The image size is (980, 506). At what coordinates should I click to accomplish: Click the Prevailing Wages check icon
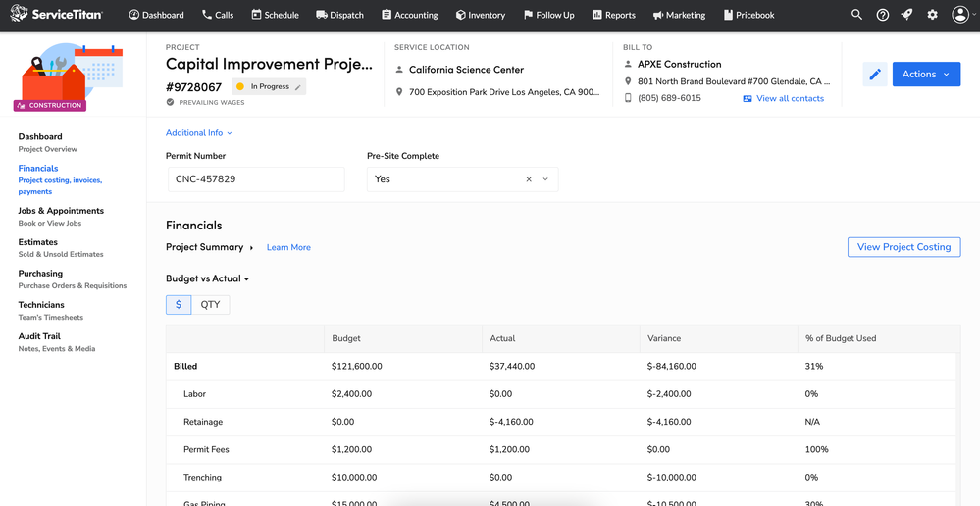tap(170, 102)
